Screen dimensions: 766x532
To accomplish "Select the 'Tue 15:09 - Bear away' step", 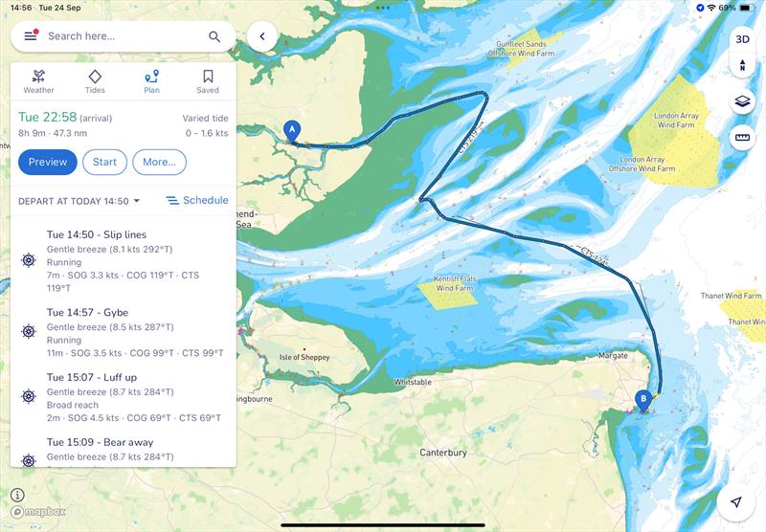I will point(124,450).
